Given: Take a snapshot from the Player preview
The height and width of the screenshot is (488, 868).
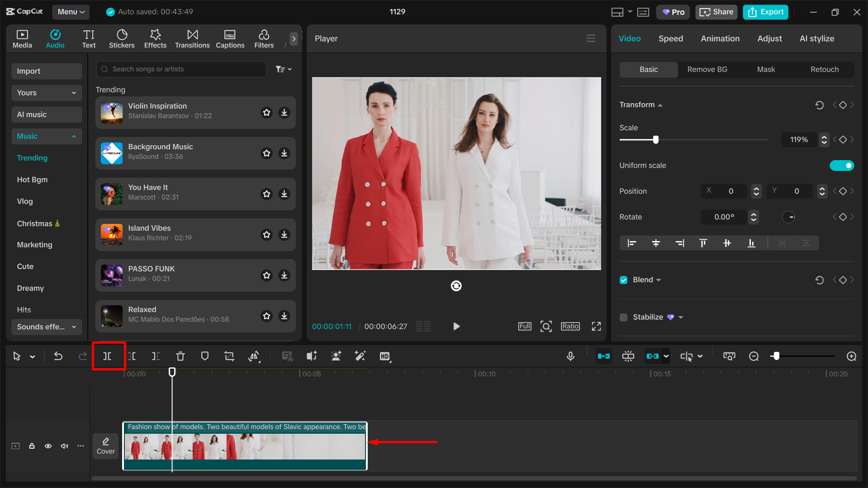Looking at the screenshot, I should tap(546, 326).
